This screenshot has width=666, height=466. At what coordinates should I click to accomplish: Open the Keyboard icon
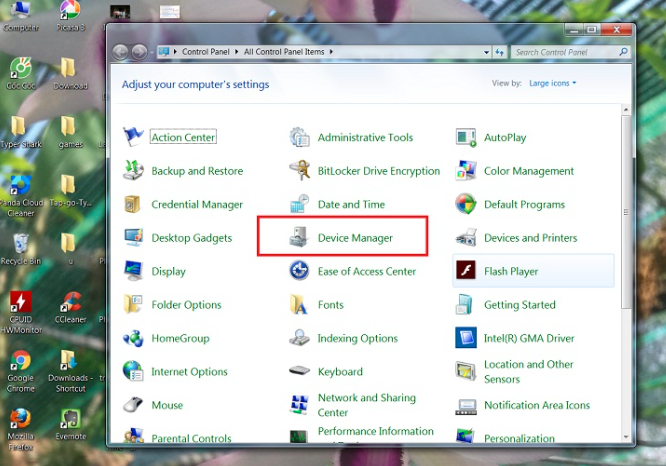coord(299,371)
